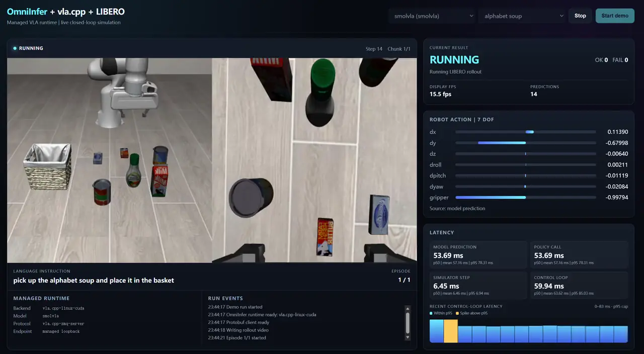Click the Control Loop latency card
The width and height of the screenshot is (644, 354).
click(x=579, y=285)
